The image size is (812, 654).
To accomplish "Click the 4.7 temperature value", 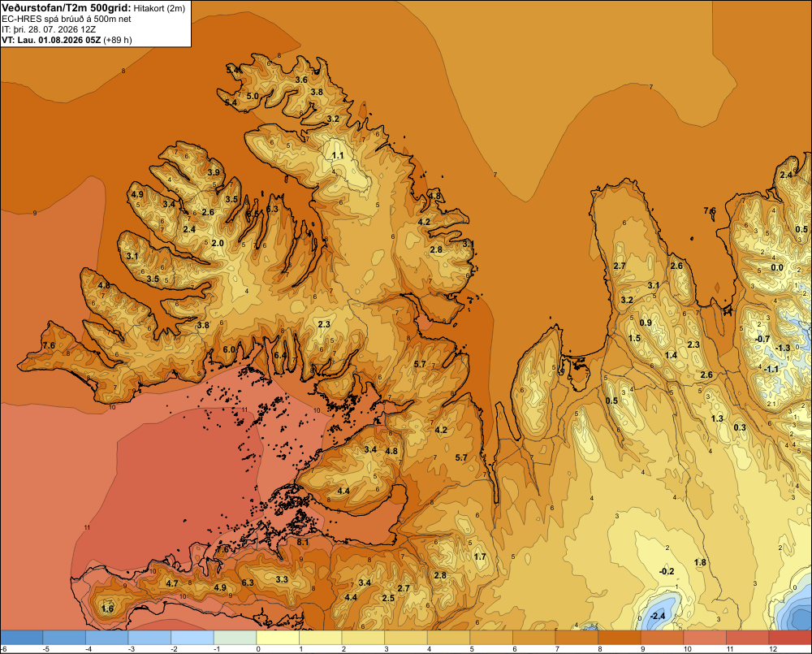I will 172,583.
